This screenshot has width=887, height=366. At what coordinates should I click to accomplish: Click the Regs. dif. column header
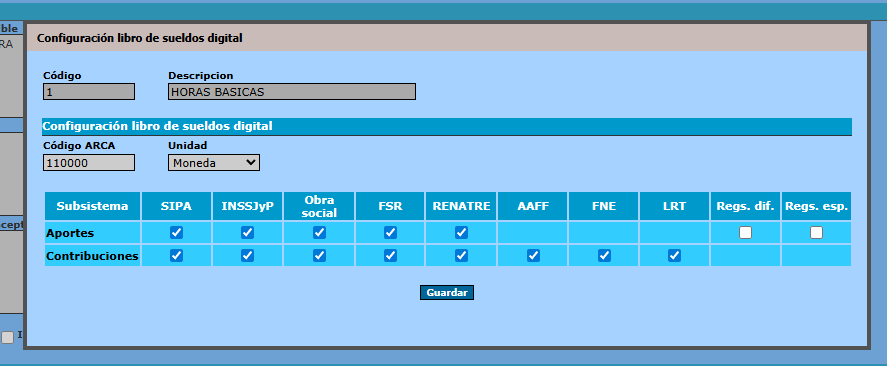tap(746, 206)
